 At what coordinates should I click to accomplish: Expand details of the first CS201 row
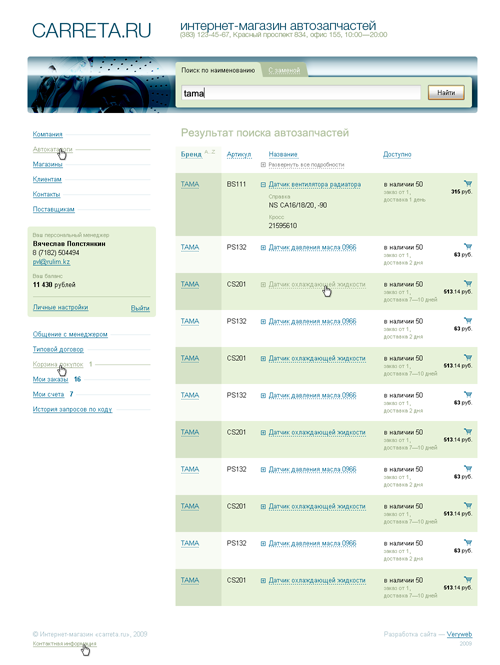(263, 284)
